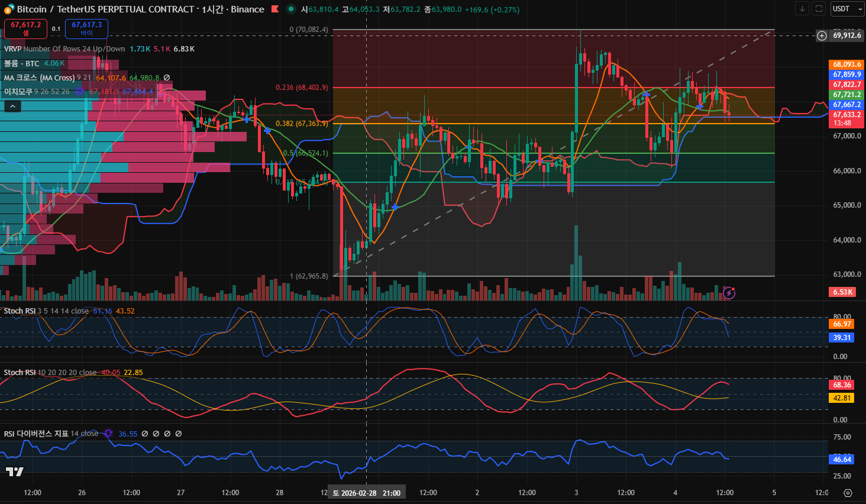
Task: Select the VRVP indicator legend label
Action: coord(13,49)
